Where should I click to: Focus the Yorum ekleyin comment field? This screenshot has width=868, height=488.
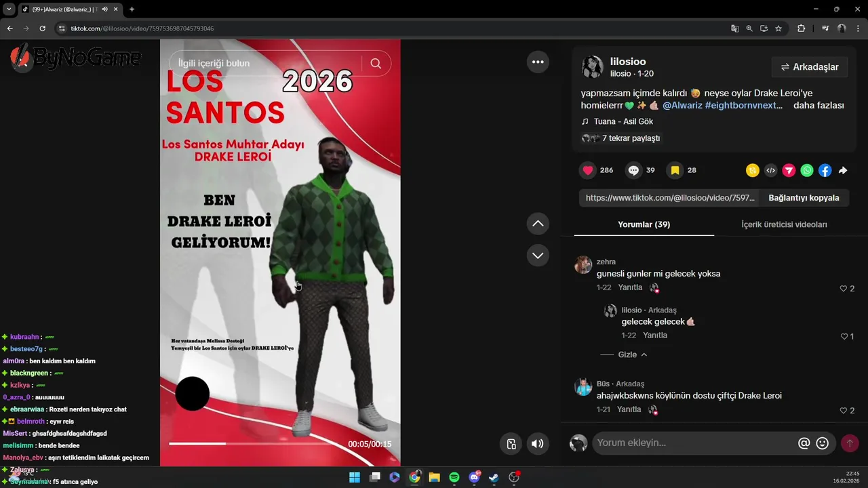coord(694,443)
